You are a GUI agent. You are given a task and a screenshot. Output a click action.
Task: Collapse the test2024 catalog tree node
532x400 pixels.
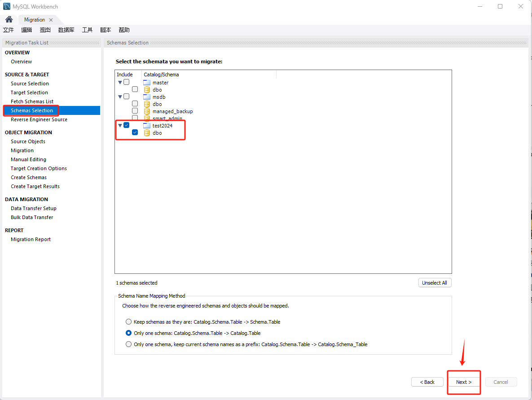coord(120,126)
